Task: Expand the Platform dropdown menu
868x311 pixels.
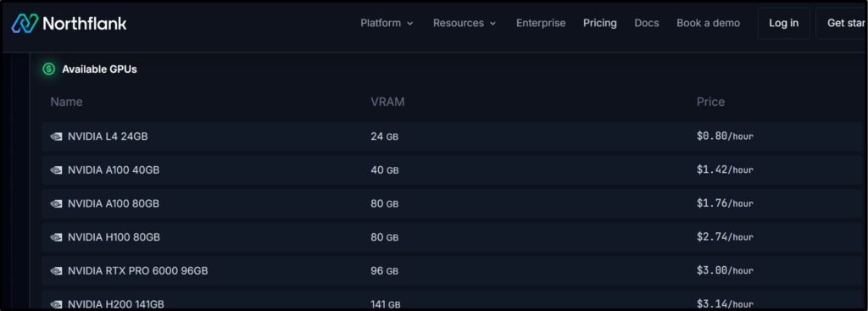Action: (387, 23)
